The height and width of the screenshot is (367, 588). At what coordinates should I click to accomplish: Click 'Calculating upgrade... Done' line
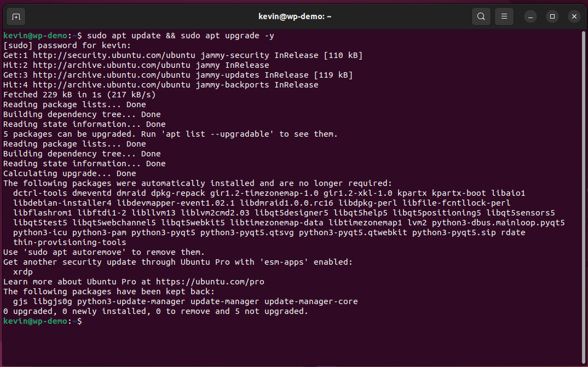point(70,173)
